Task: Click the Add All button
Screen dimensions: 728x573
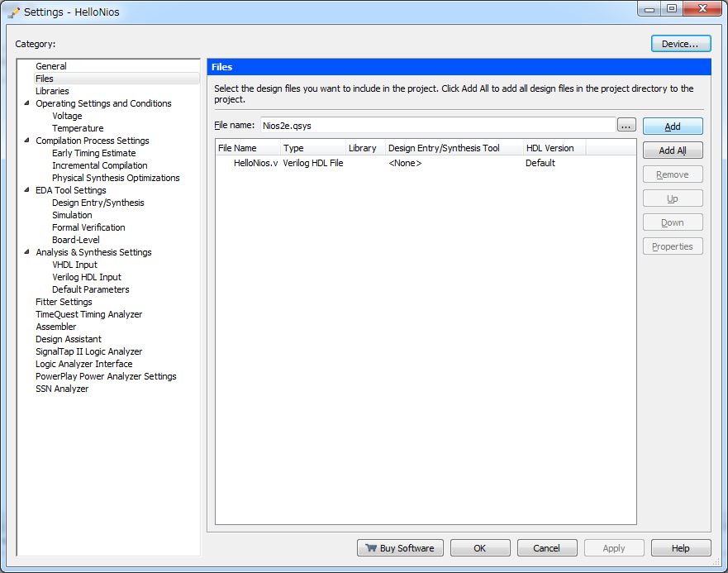Action: point(673,150)
